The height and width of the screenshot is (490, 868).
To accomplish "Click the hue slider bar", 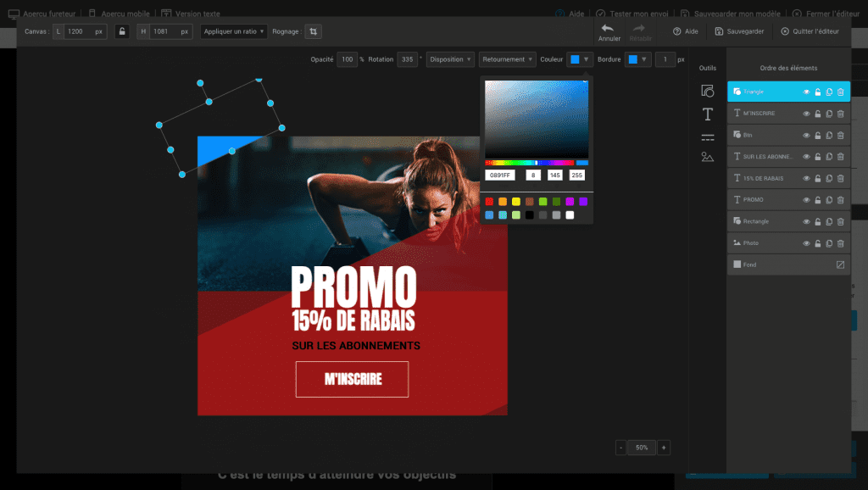I will [530, 163].
